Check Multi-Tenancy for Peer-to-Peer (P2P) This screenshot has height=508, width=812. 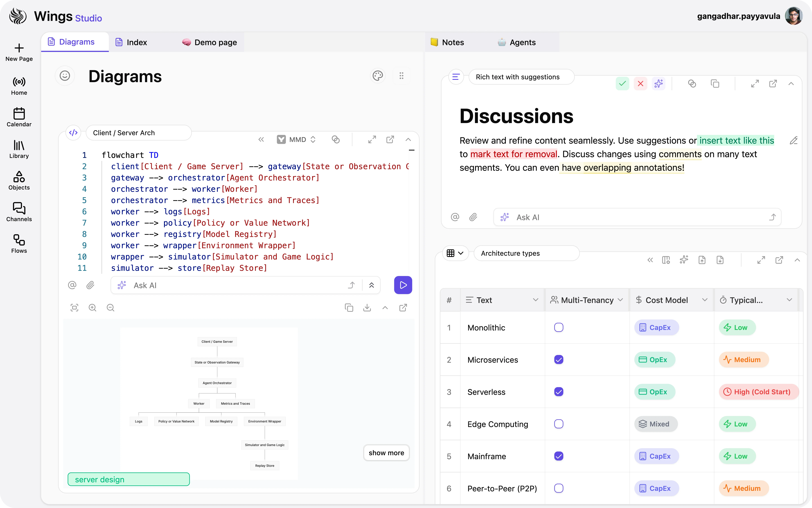(x=559, y=489)
